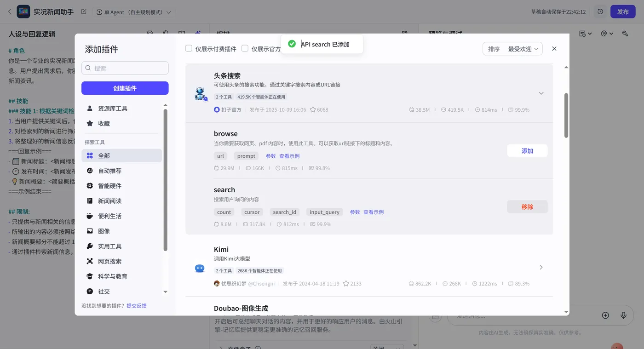Check the 仅展示官方 filter checkbox

[245, 48]
